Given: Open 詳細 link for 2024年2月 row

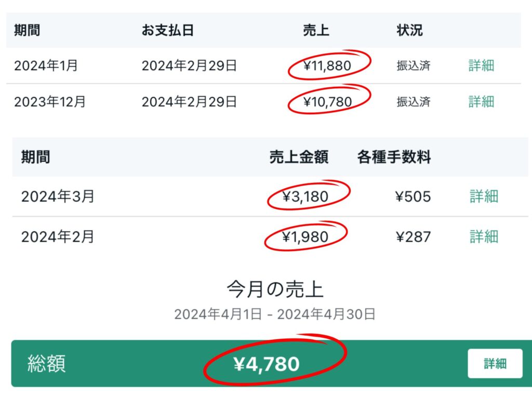Looking at the screenshot, I should (x=484, y=236).
